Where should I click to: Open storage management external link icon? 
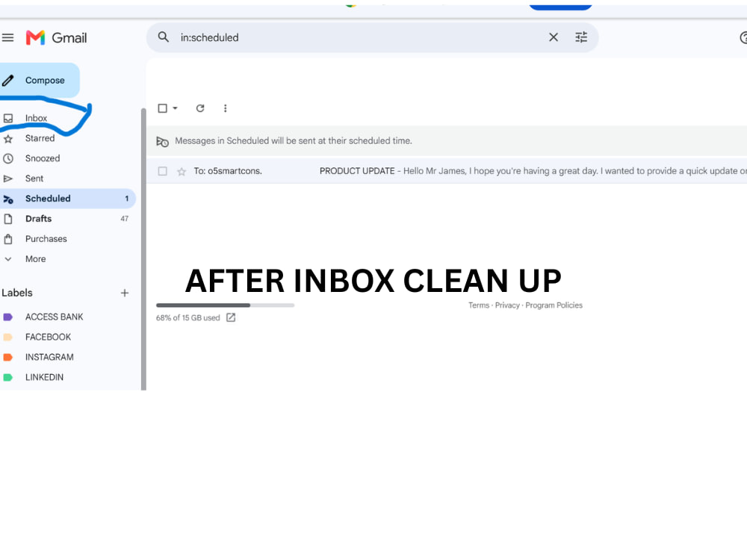coord(231,317)
